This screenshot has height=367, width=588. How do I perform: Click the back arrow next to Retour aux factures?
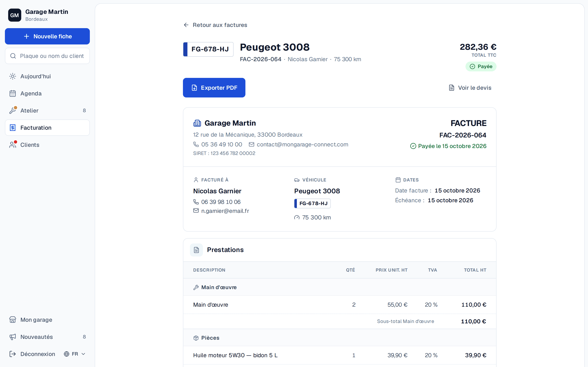[186, 25]
